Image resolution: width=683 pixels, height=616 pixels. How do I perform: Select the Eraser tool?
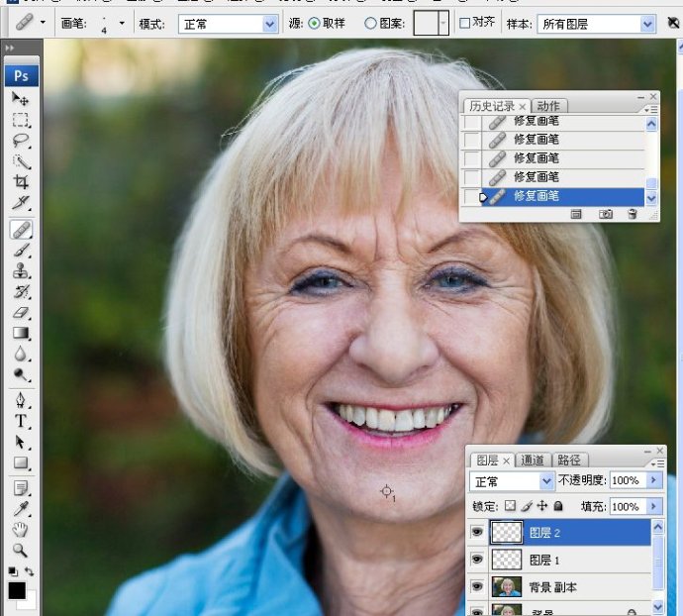20,312
